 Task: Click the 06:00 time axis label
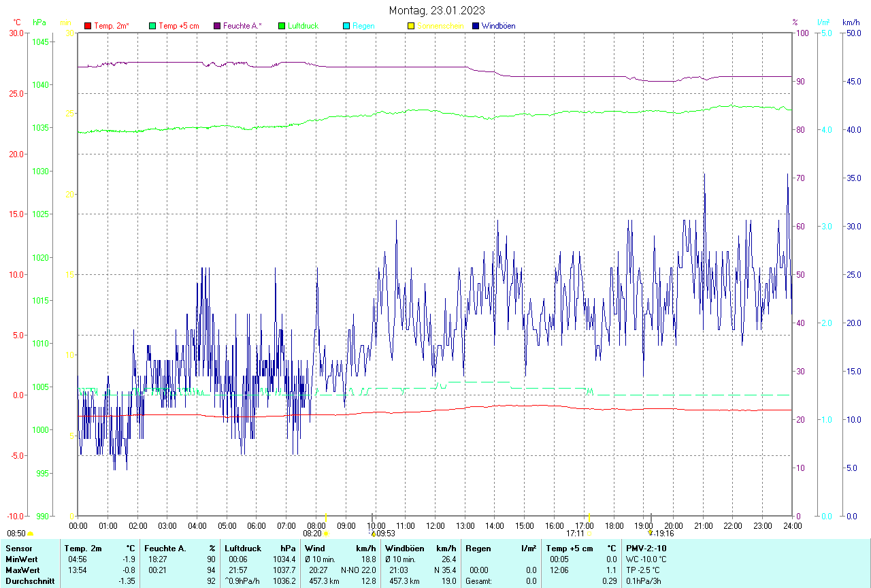coord(257,525)
